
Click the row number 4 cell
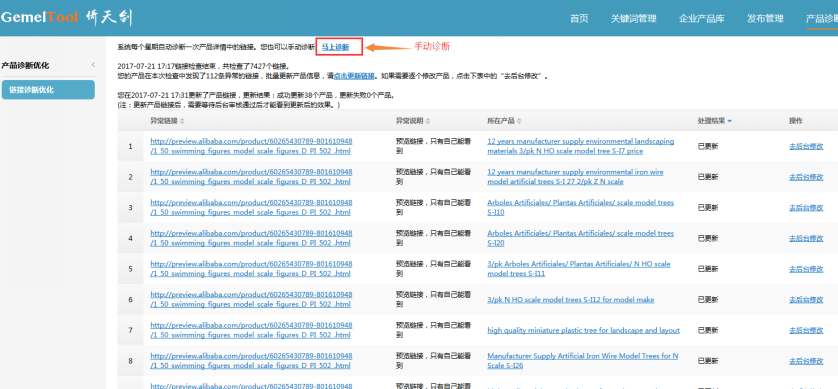coord(130,238)
